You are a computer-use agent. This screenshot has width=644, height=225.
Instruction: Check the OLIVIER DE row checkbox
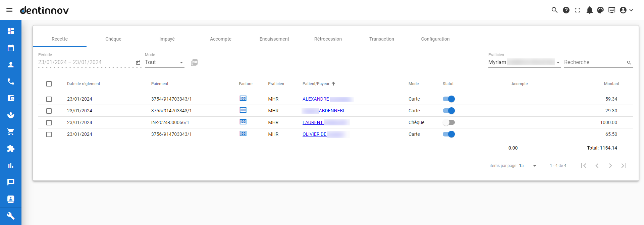click(x=49, y=134)
